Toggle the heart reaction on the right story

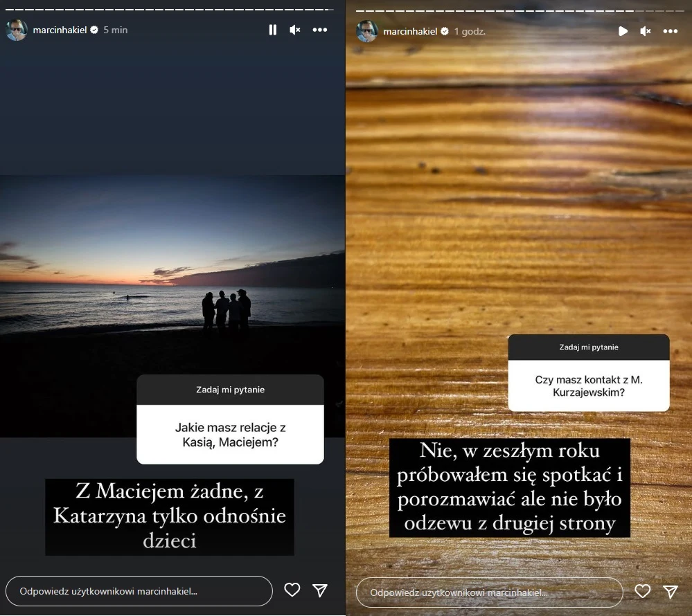[642, 592]
